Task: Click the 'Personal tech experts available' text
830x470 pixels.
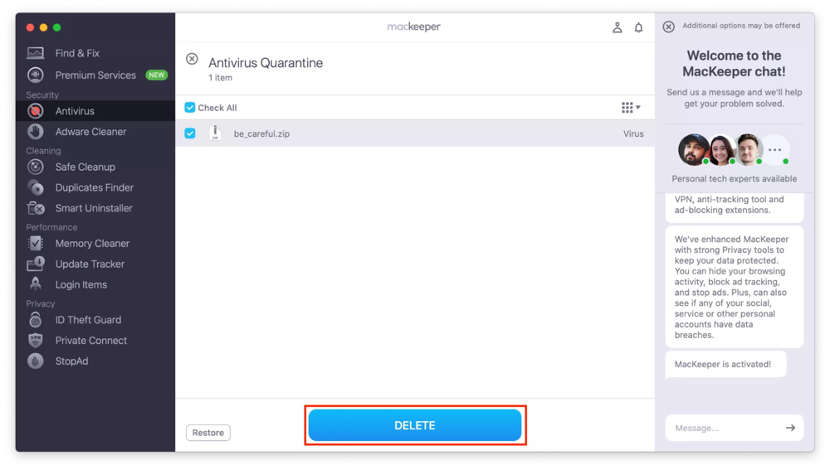Action: coord(734,179)
